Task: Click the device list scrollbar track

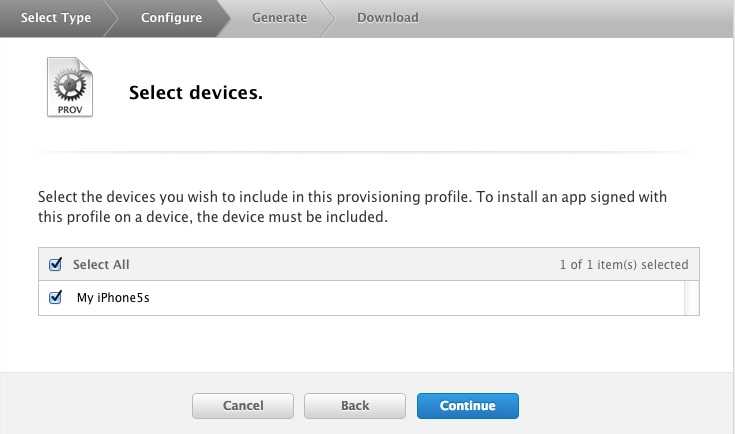Action: point(691,298)
